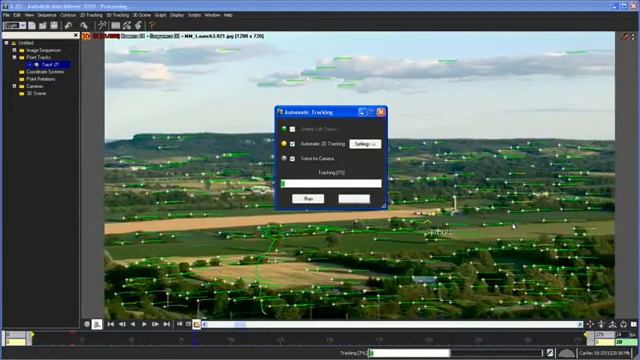Click the grey rectangle toolbar icon
The width and height of the screenshot is (640, 360).
(116, 25)
